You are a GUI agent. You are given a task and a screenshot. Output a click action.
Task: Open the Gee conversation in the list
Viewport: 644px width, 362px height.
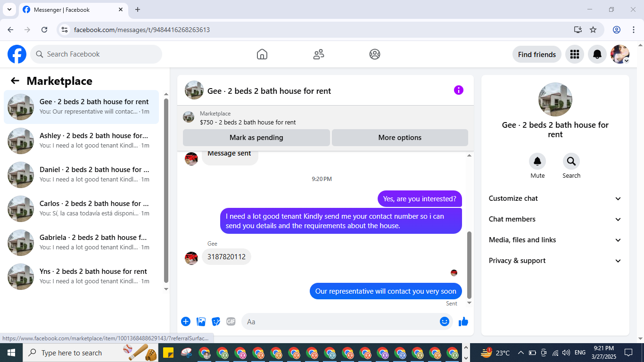81,107
